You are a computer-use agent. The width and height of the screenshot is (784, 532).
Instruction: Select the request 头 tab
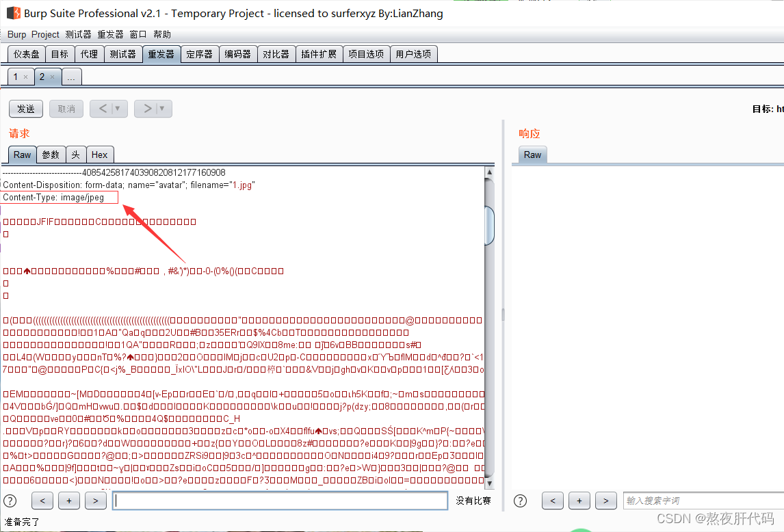tap(75, 155)
